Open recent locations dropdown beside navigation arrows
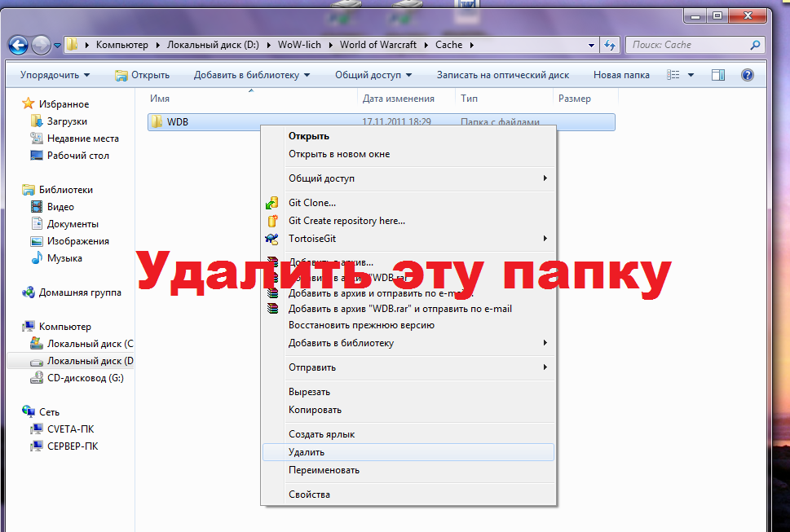 [x=57, y=46]
